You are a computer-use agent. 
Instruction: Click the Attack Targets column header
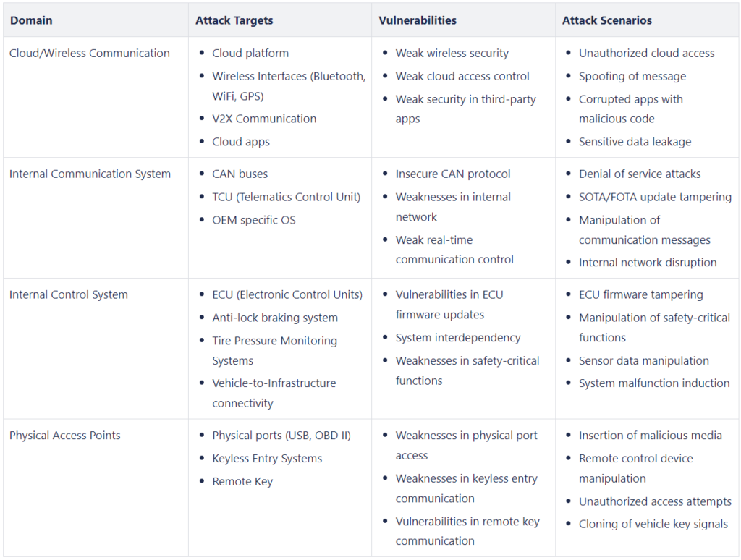pos(234,20)
